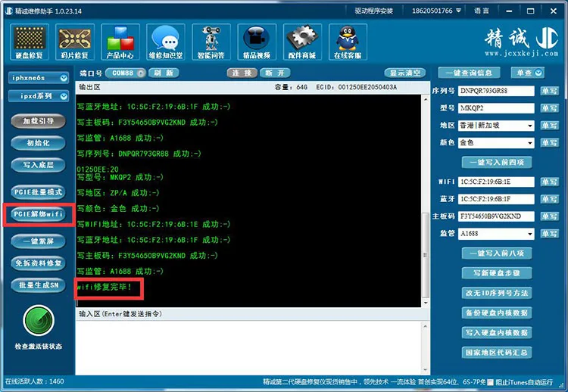
Task: Open 驱动程序安装 menu
Action: tap(374, 11)
